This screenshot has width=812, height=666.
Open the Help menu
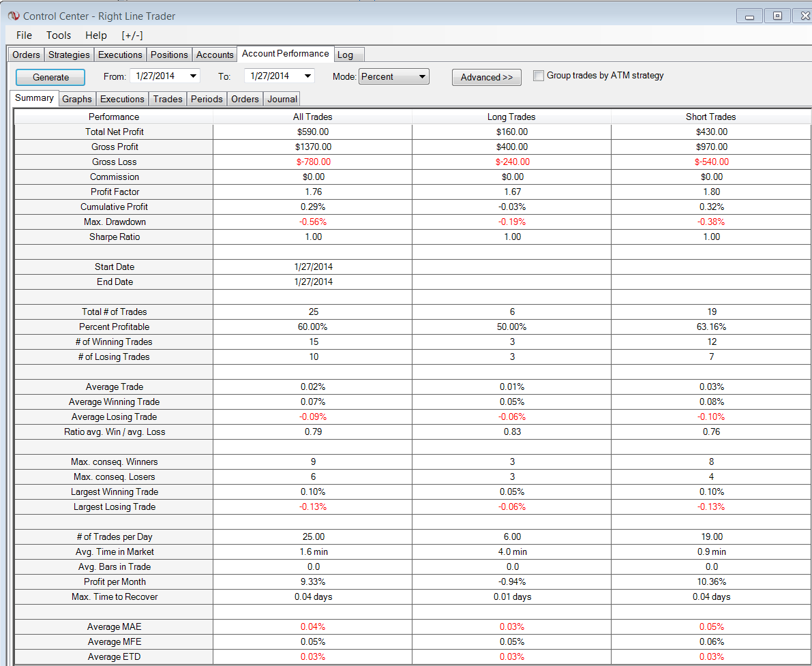(x=96, y=35)
